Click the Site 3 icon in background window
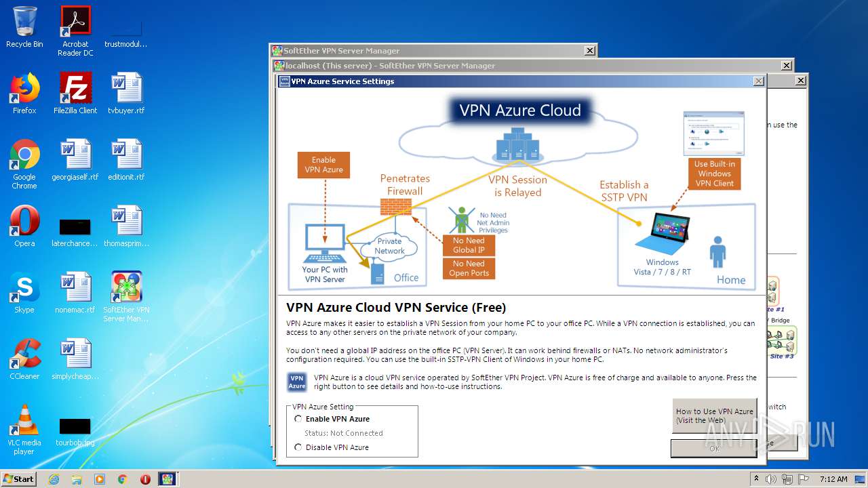The image size is (868, 488). [x=781, y=342]
